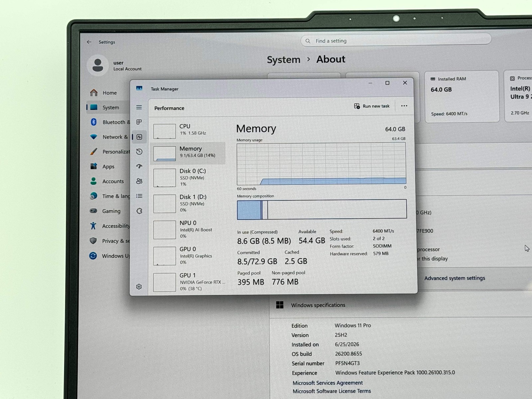Open Processes page icon in Task Manager
The image size is (532, 399).
[x=139, y=122]
